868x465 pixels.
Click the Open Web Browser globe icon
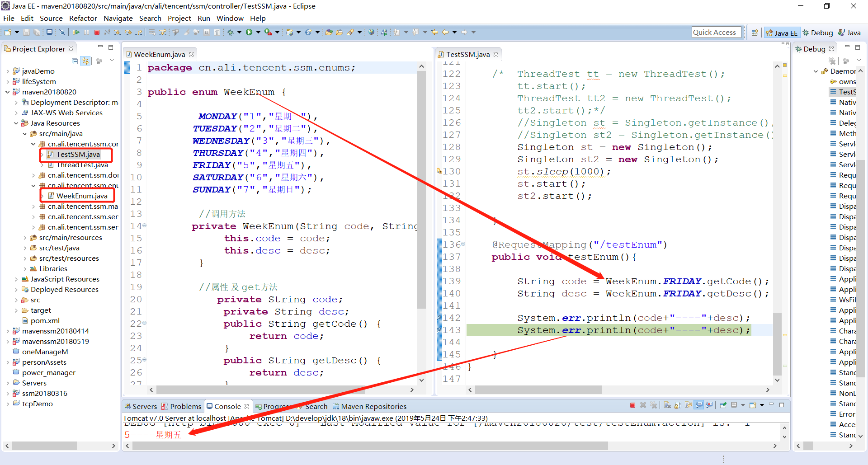tap(371, 32)
